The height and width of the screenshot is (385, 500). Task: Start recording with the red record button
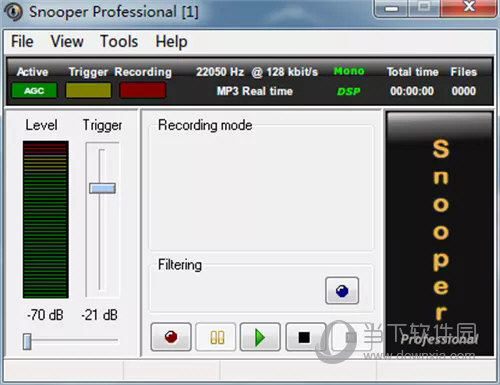pos(171,337)
